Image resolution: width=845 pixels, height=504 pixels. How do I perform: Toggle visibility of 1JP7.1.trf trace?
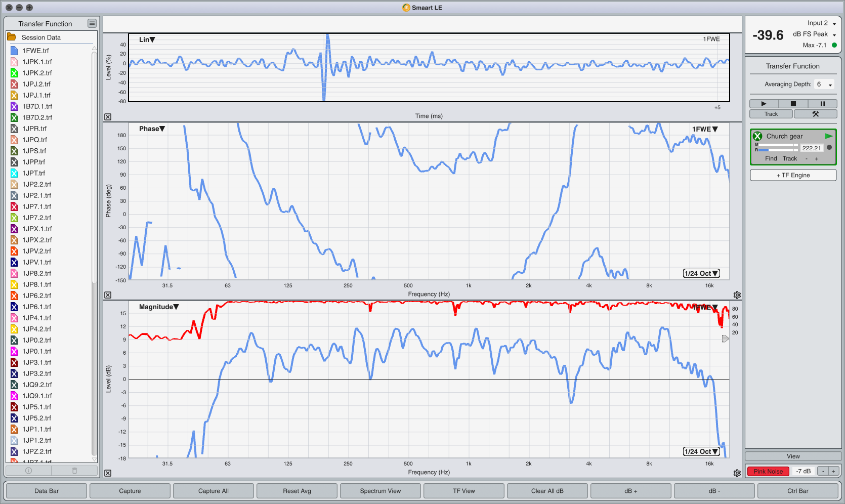[14, 206]
